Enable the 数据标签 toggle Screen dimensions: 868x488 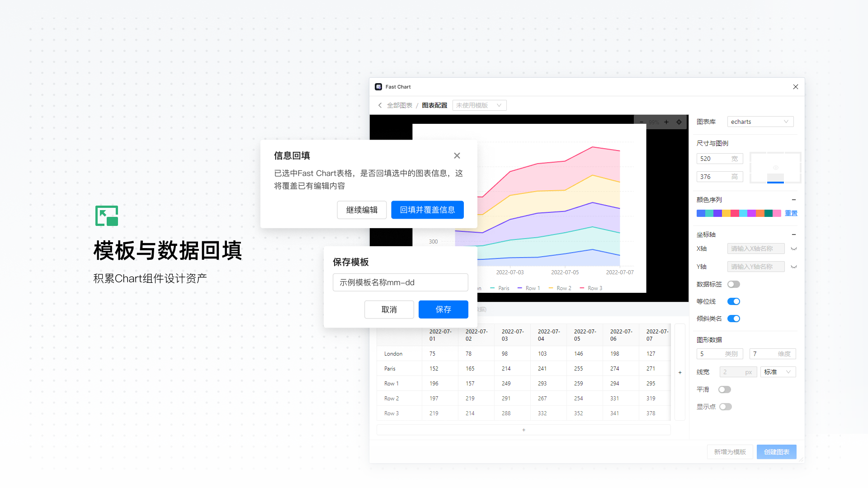click(x=733, y=284)
